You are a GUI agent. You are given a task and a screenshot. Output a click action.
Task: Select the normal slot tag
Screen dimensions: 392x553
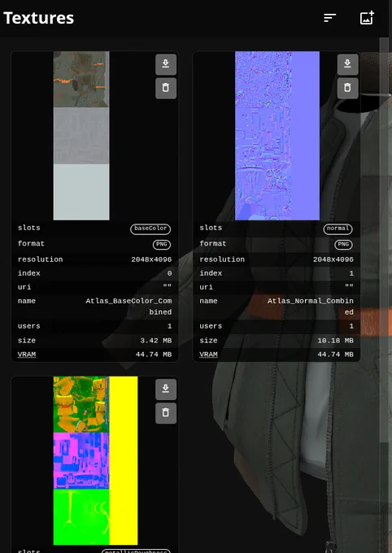tap(338, 229)
